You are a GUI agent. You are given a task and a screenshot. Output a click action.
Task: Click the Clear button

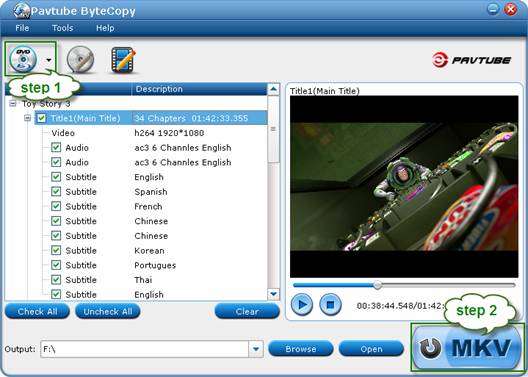click(x=247, y=311)
